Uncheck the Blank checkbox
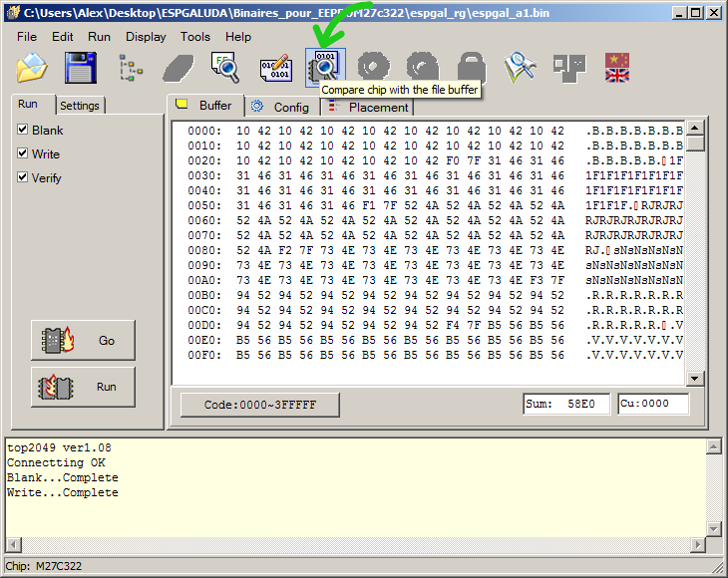728x578 pixels. tap(23, 130)
